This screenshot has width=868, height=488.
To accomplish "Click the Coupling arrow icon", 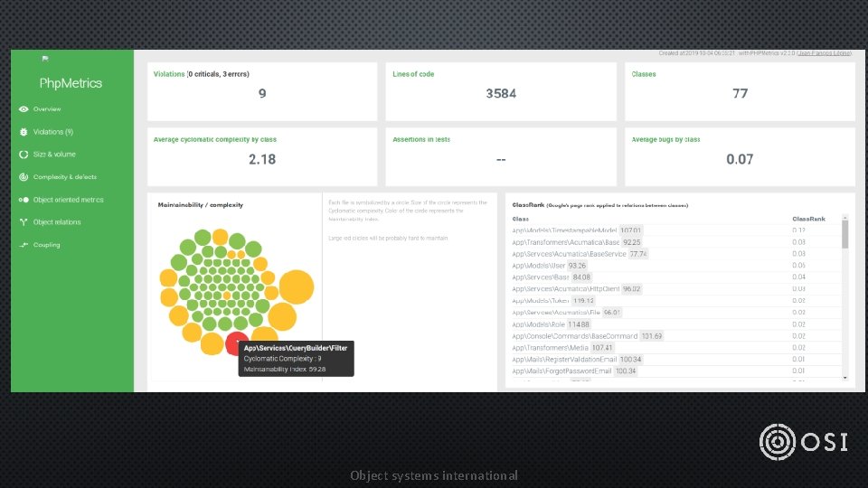I will [24, 245].
